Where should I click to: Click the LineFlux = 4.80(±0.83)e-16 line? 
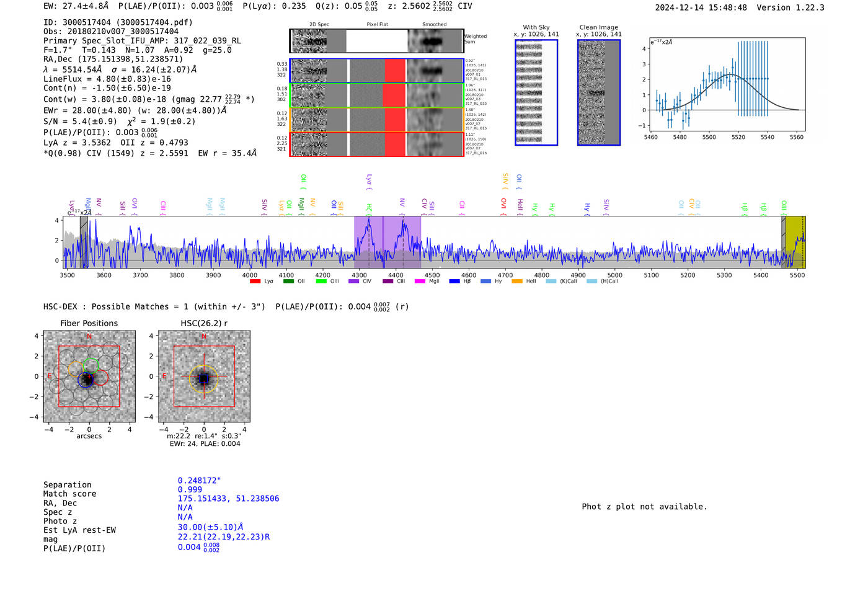[x=107, y=79]
